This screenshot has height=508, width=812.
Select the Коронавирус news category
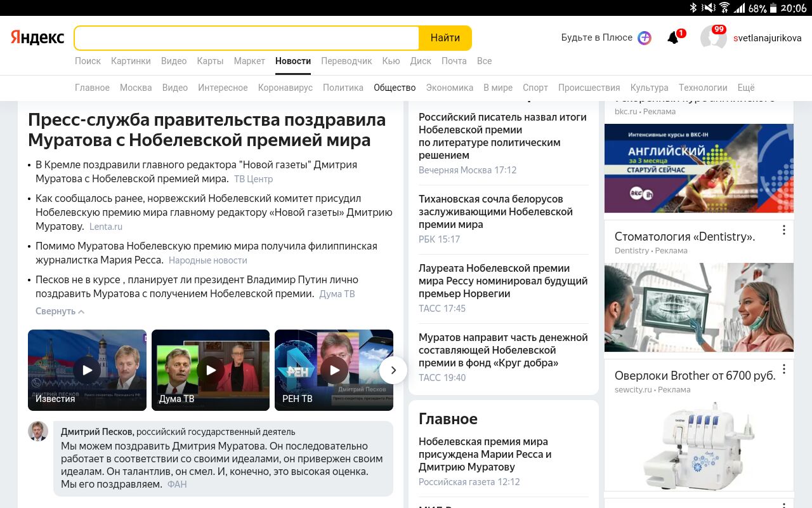pos(285,88)
